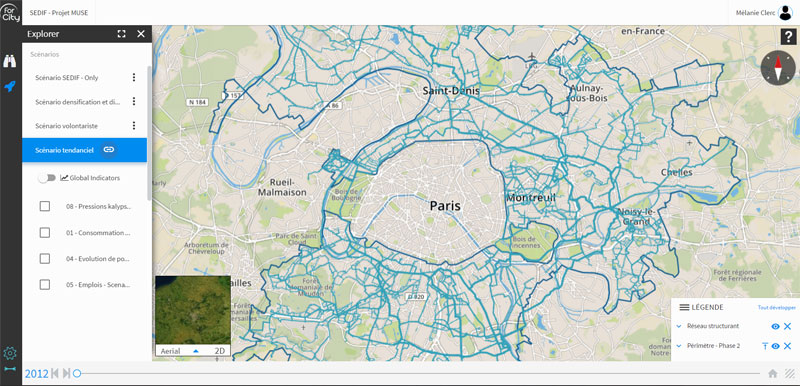Open the binoculars explorer icon
800x386 pixels.
tap(10, 61)
